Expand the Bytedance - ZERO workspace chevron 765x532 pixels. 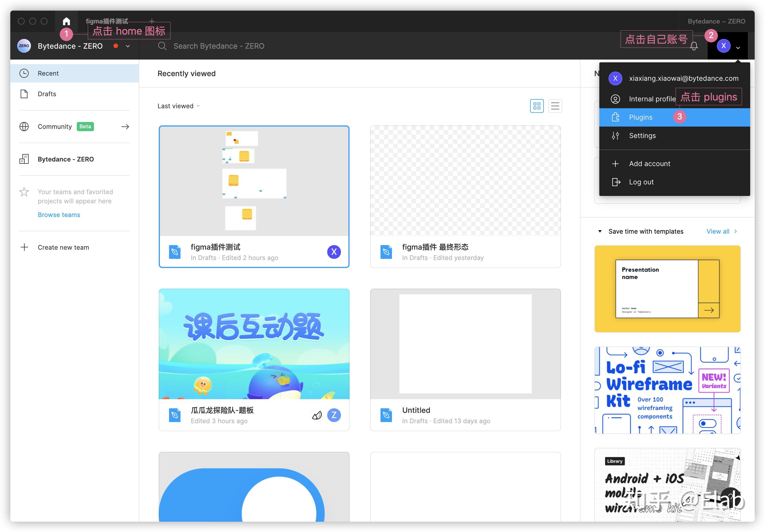click(127, 46)
